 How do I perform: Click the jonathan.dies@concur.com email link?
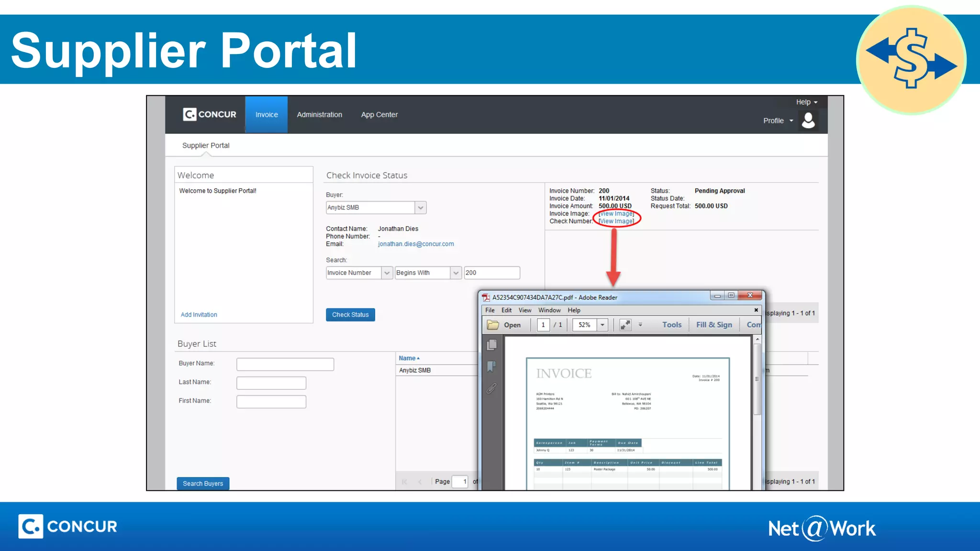[x=416, y=244]
